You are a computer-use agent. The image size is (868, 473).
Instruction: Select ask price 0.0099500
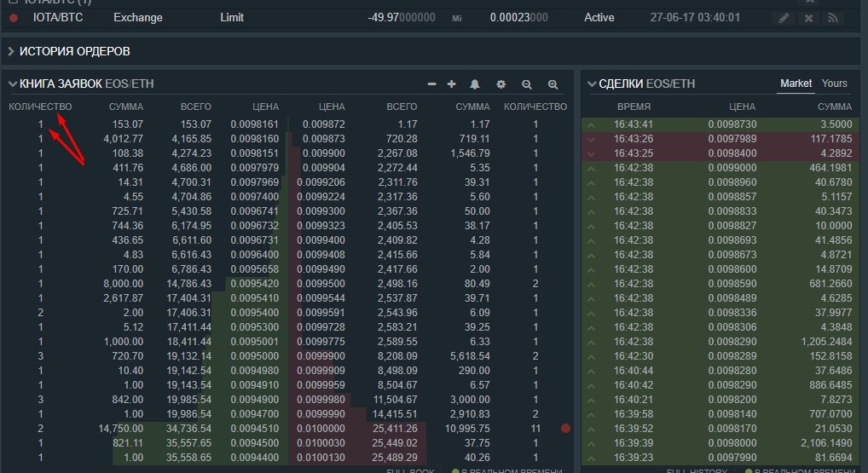[x=321, y=284]
